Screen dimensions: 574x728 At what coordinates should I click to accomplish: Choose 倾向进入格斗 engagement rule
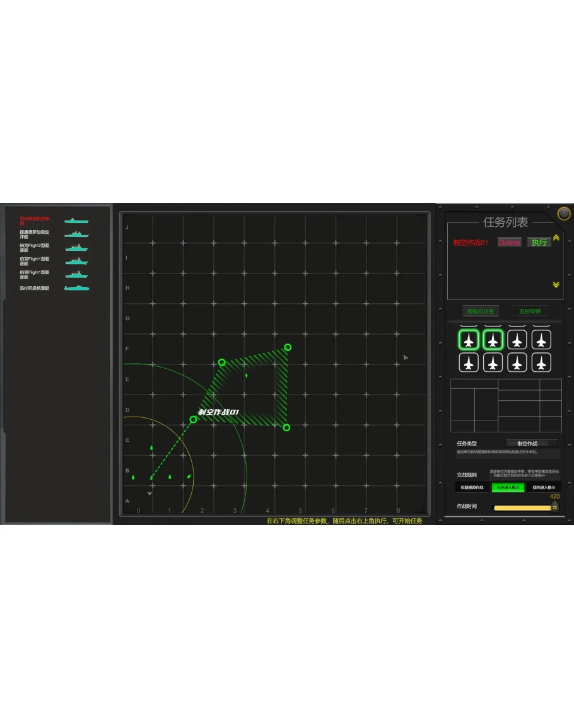pos(544,487)
